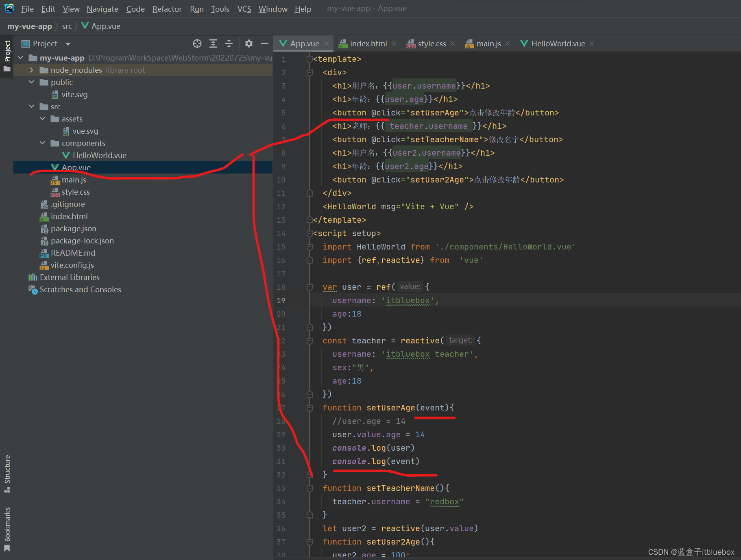Viewport: 741px width, 560px height.
Task: Click the user.value.age = 14 code line
Action: tap(378, 435)
